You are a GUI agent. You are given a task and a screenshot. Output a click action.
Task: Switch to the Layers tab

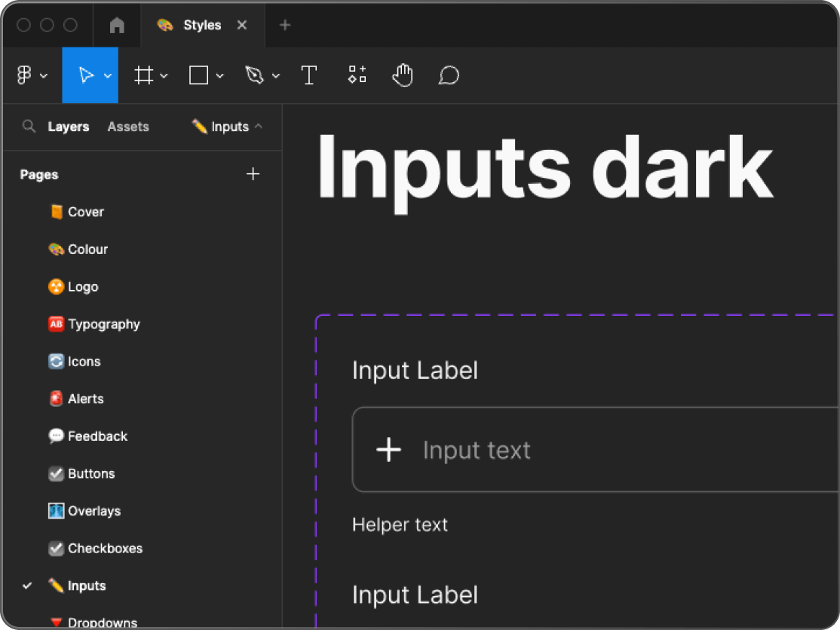click(x=69, y=127)
